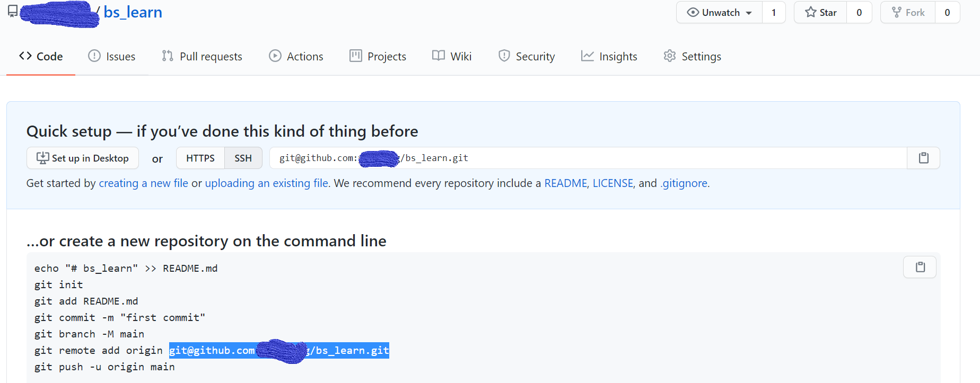The height and width of the screenshot is (383, 980).
Task: Click the Code brackets icon
Action: pos(25,56)
